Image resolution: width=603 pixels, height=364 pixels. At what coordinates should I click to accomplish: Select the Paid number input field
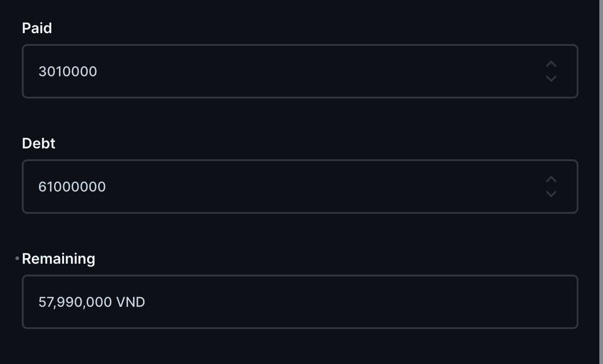point(272,71)
